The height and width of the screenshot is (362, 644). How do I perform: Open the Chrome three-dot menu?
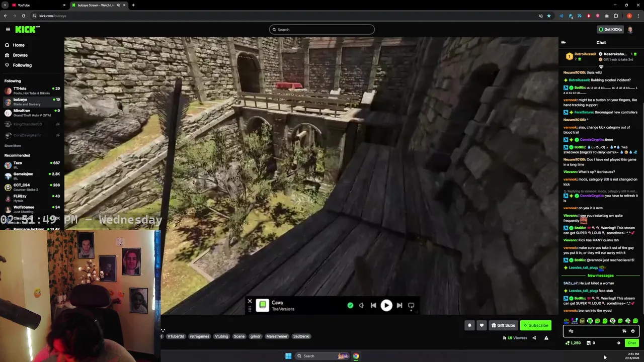click(x=638, y=16)
